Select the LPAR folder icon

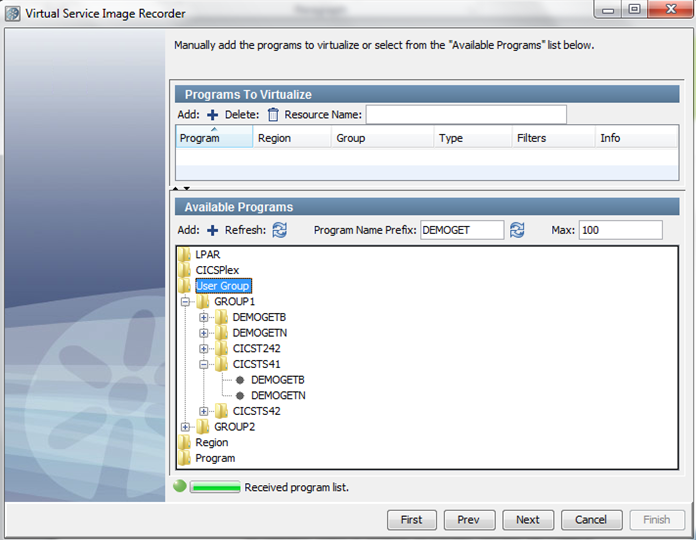(184, 254)
